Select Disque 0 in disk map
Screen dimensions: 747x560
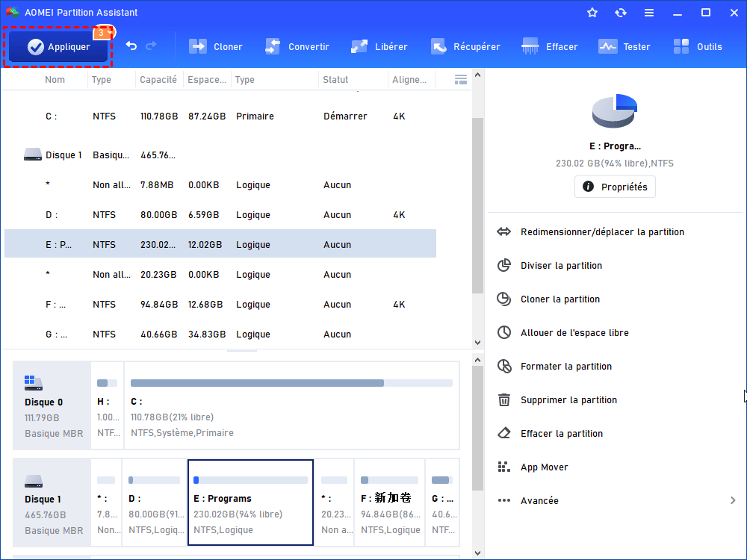(52, 405)
